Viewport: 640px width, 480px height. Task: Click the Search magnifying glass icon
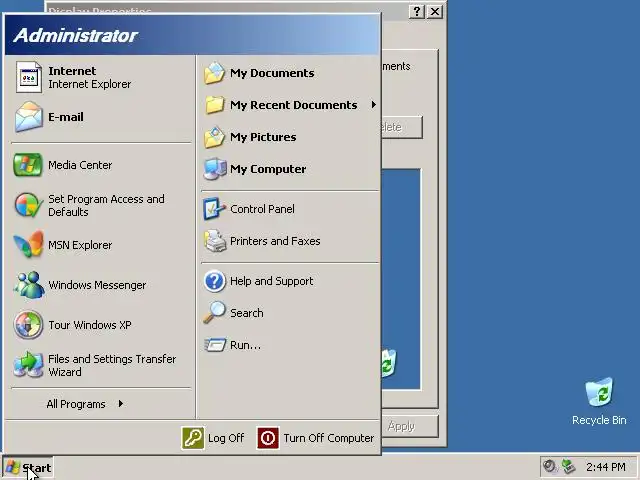214,313
